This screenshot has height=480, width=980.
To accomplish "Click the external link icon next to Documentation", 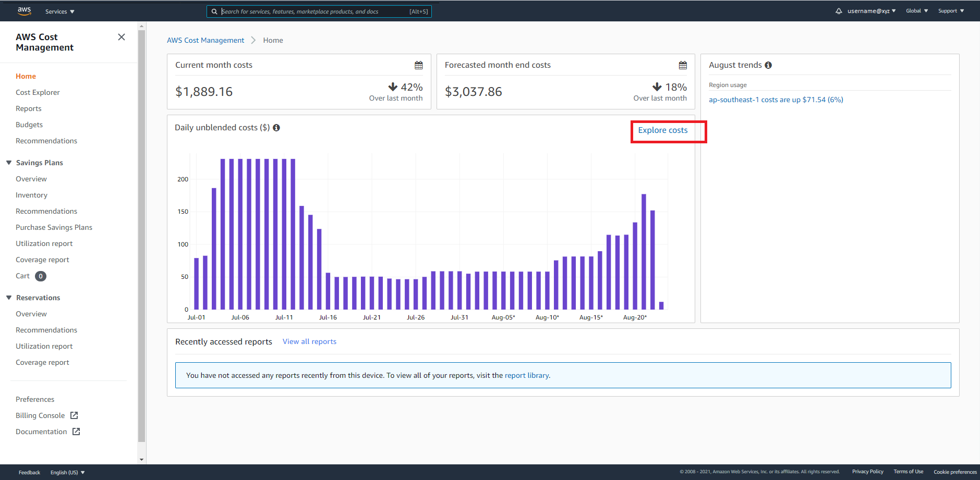I will (76, 432).
